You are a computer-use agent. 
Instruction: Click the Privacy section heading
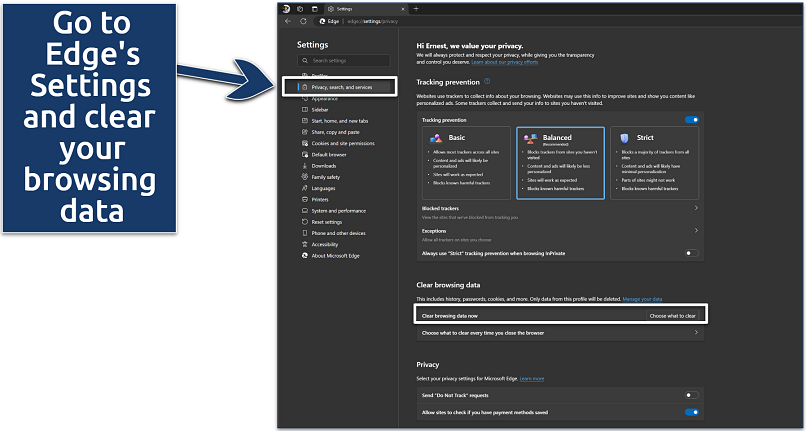[x=428, y=364]
